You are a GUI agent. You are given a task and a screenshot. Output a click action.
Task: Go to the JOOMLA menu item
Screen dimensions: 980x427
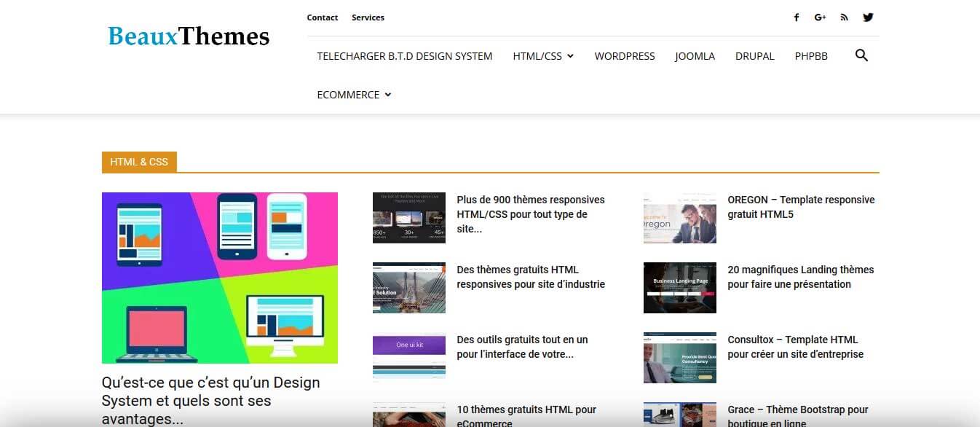coord(695,56)
